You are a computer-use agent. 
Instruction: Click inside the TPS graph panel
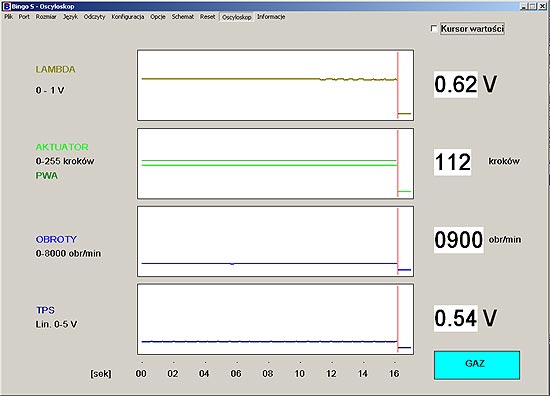(x=275, y=319)
